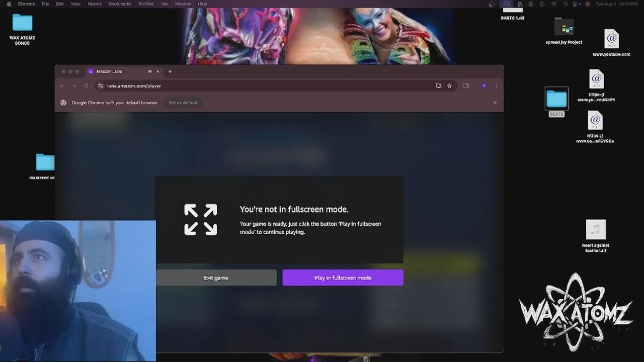Close the Amazon Luna tab
Viewport: 644px width, 362px height.
click(x=158, y=71)
